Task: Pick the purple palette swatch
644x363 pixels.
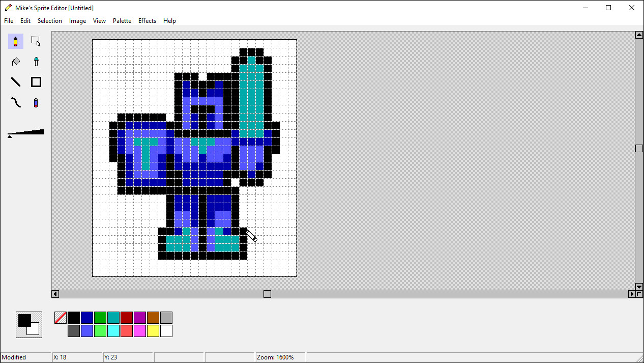Action: [x=140, y=318]
